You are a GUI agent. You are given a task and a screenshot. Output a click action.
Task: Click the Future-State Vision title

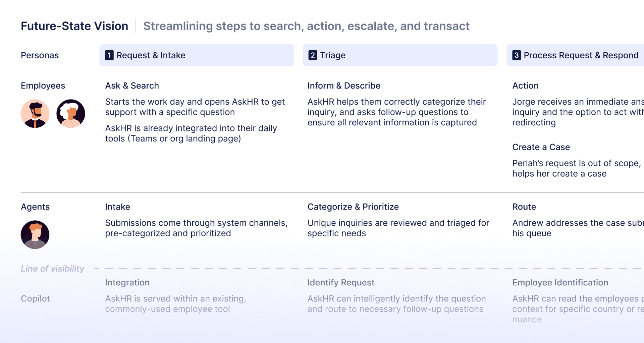click(x=74, y=26)
